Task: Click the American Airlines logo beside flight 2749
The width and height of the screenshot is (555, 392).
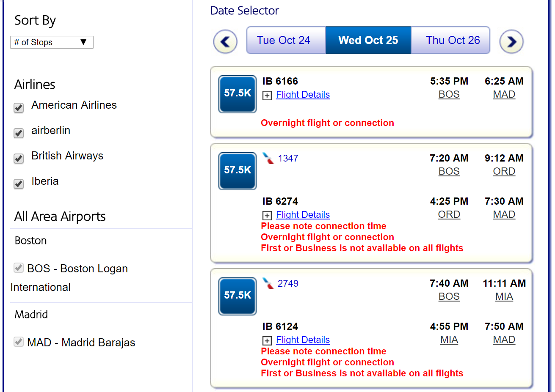Action: point(268,284)
